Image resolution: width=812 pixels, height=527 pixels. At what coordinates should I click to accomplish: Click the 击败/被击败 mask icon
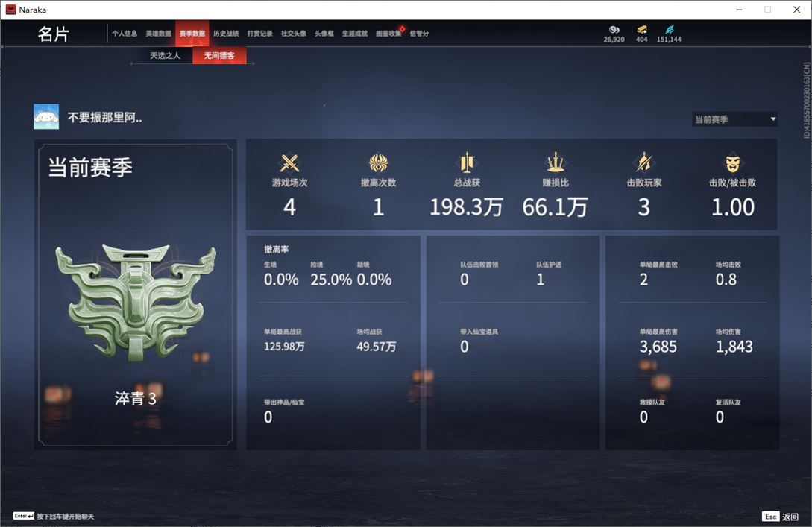pyautogui.click(x=733, y=163)
